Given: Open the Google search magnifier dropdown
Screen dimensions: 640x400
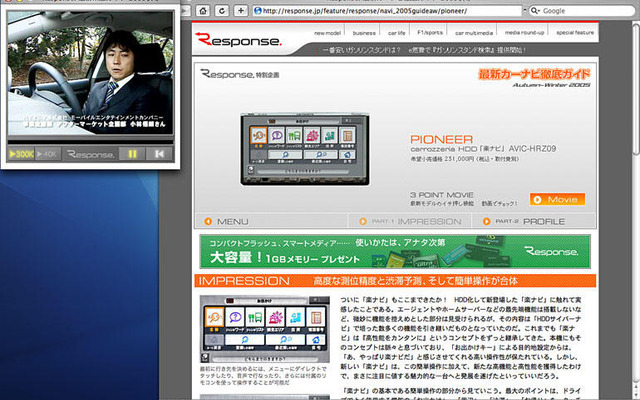Looking at the screenshot, I should click(535, 11).
